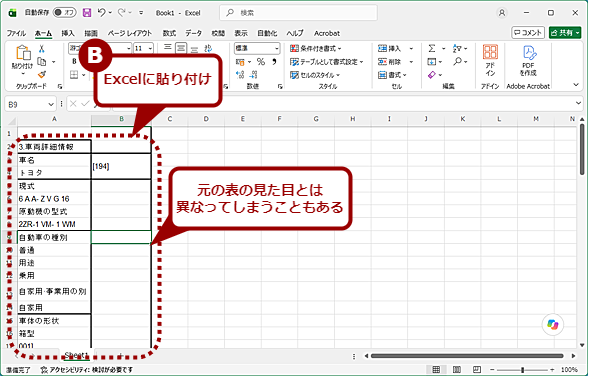Click the zoom in plus button
589x377 pixels.
point(552,370)
